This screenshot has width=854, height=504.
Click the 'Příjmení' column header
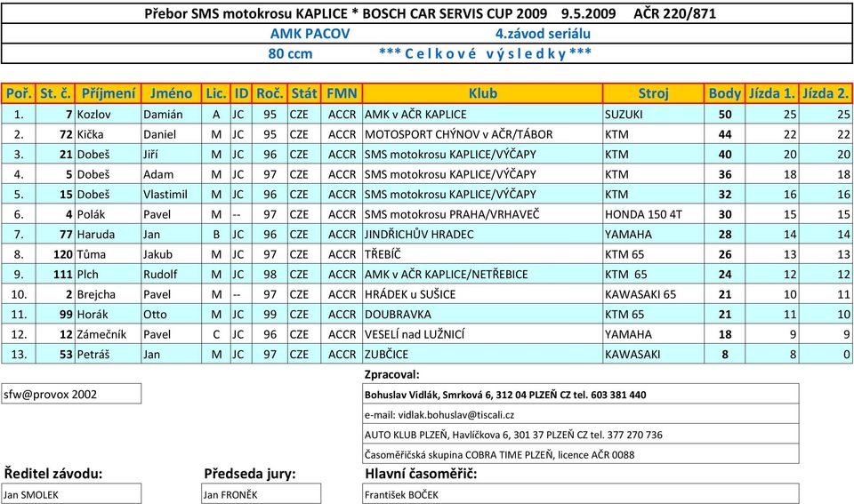[109, 93]
